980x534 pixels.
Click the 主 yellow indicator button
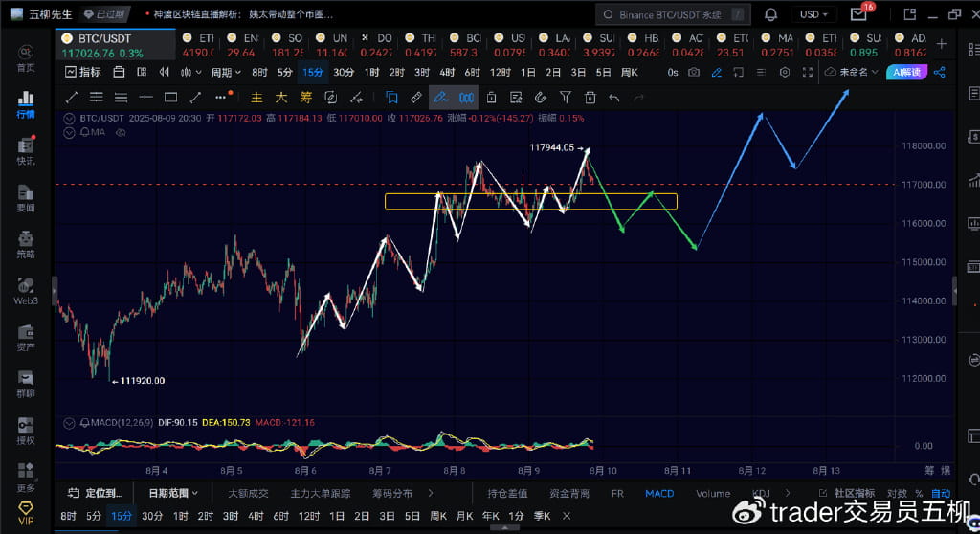[256, 97]
